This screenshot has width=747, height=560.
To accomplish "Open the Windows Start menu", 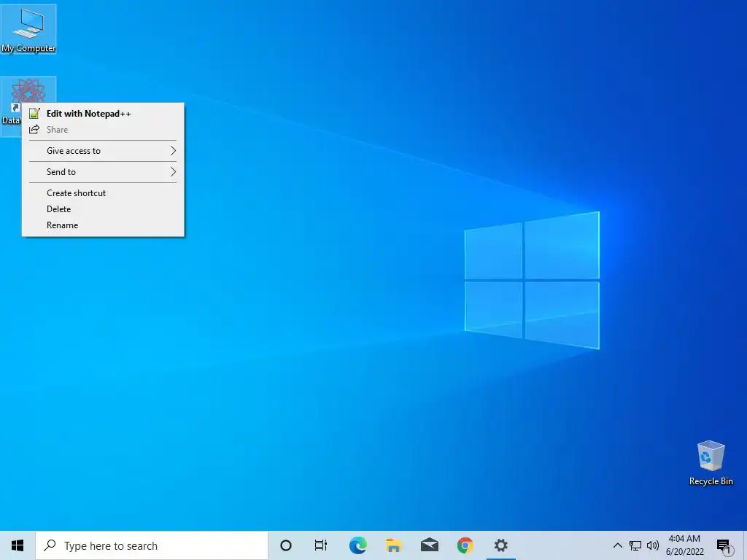I will click(x=18, y=545).
